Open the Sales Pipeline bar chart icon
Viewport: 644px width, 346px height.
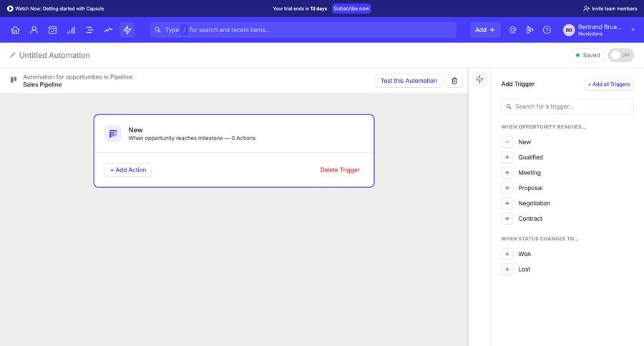pyautogui.click(x=71, y=30)
